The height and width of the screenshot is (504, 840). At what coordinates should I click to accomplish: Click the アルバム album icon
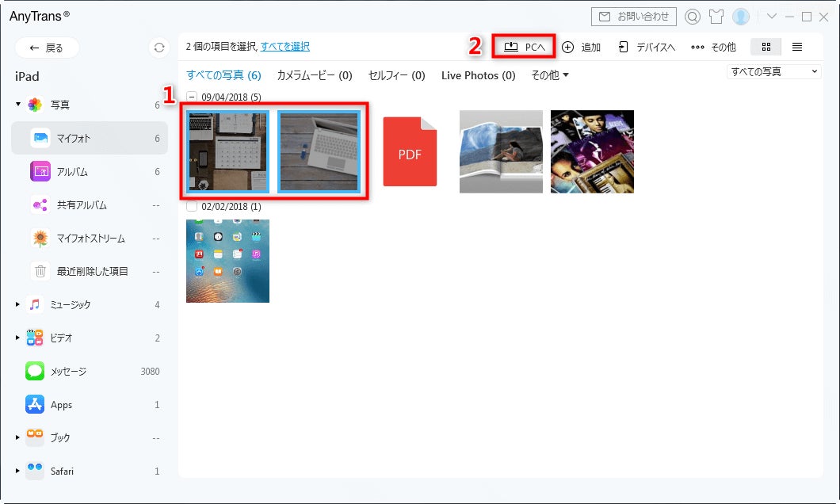pyautogui.click(x=40, y=171)
